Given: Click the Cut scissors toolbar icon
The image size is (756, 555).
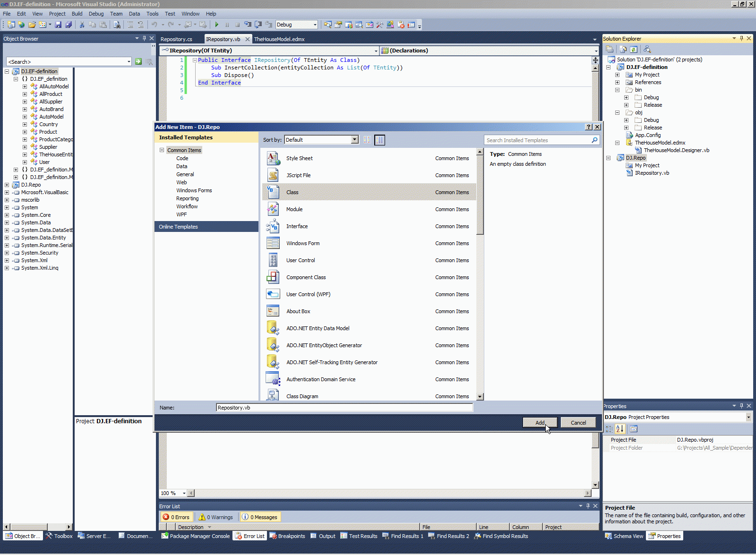Looking at the screenshot, I should 82,25.
